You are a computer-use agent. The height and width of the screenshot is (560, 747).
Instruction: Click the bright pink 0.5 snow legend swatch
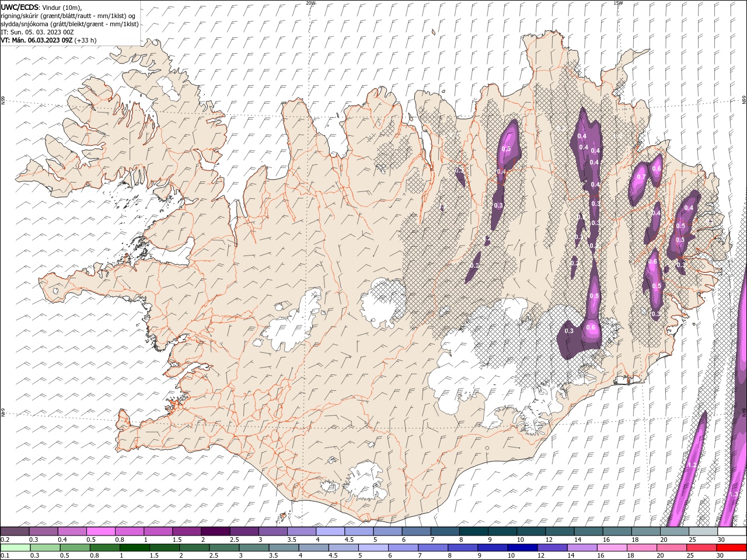pyautogui.click(x=100, y=531)
